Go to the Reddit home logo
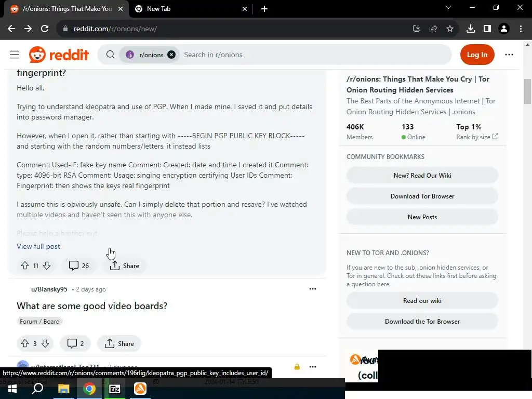This screenshot has width=532, height=399. 59,55
